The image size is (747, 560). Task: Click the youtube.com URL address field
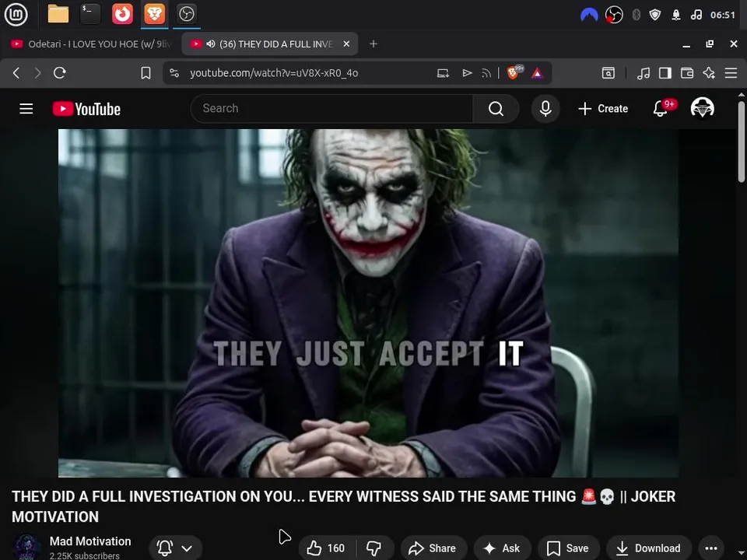point(274,73)
